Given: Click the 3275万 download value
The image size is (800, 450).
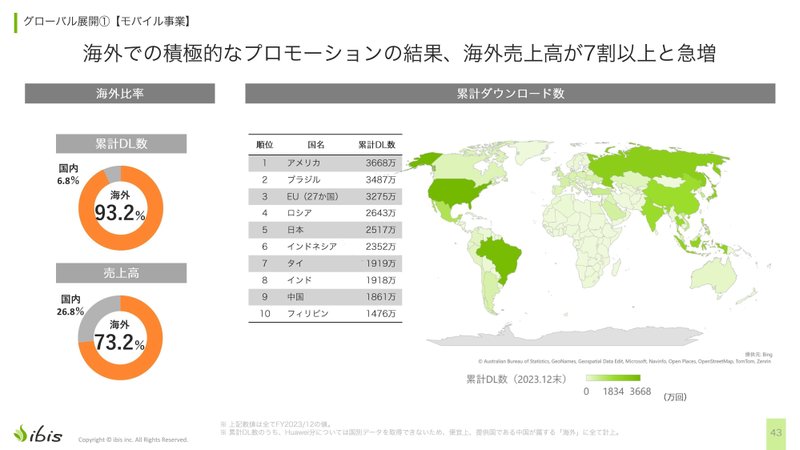Looking at the screenshot, I should pyautogui.click(x=381, y=196).
